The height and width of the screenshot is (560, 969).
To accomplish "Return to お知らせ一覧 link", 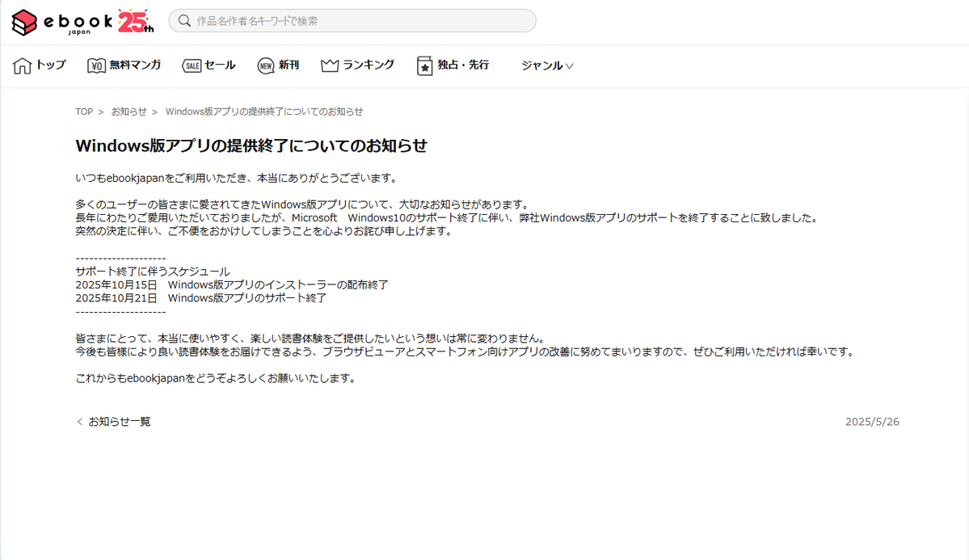I will click(120, 422).
